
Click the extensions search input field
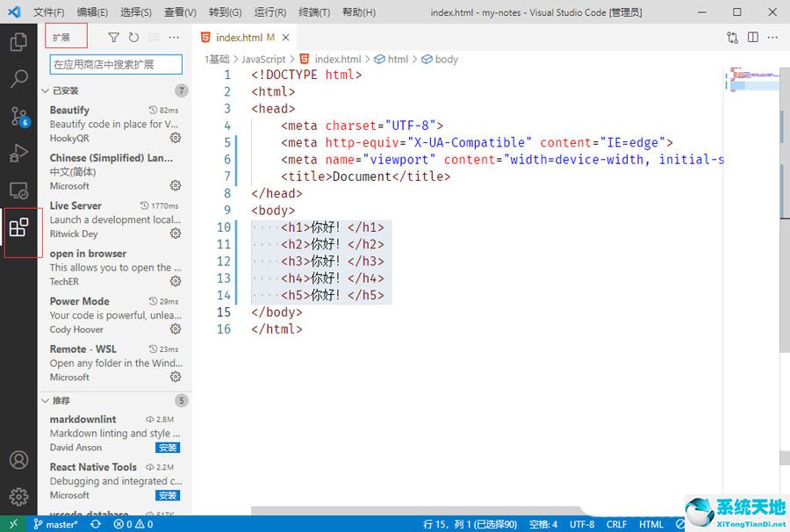[112, 64]
